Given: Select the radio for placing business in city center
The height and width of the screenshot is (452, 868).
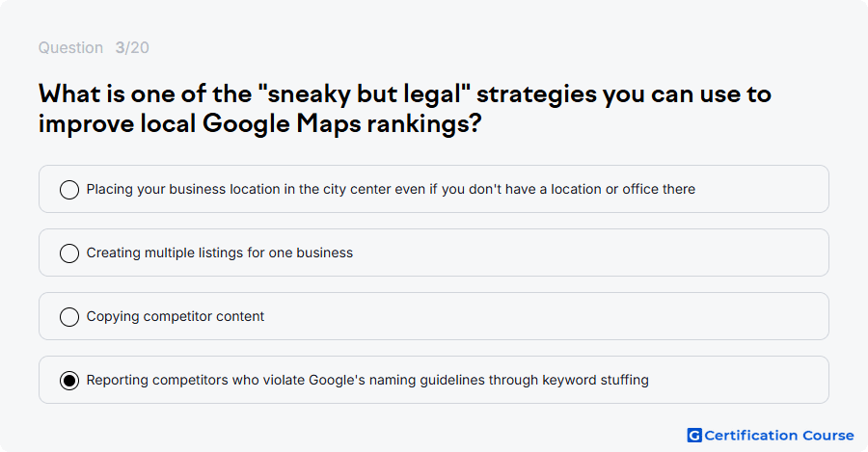Looking at the screenshot, I should click(x=69, y=189).
